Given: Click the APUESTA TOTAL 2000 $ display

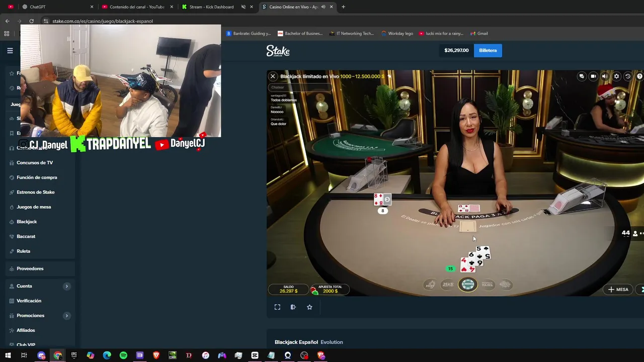Looking at the screenshot, I should click(330, 289).
